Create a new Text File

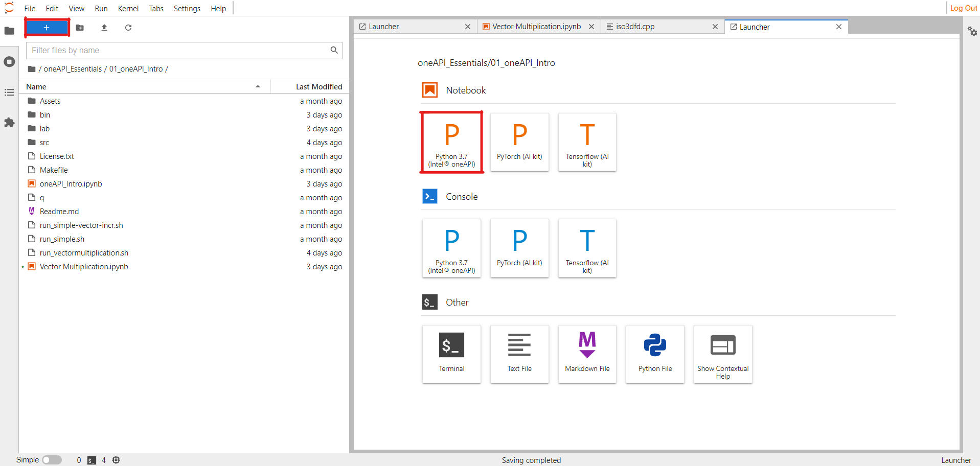pos(519,354)
